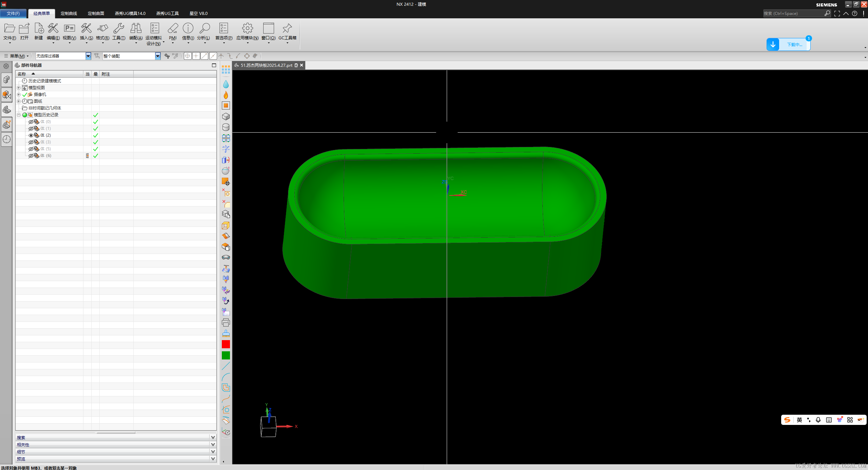Viewport: 868px width, 470px height.
Task: Click the layers copy icon in toolbar
Action: coord(226,214)
